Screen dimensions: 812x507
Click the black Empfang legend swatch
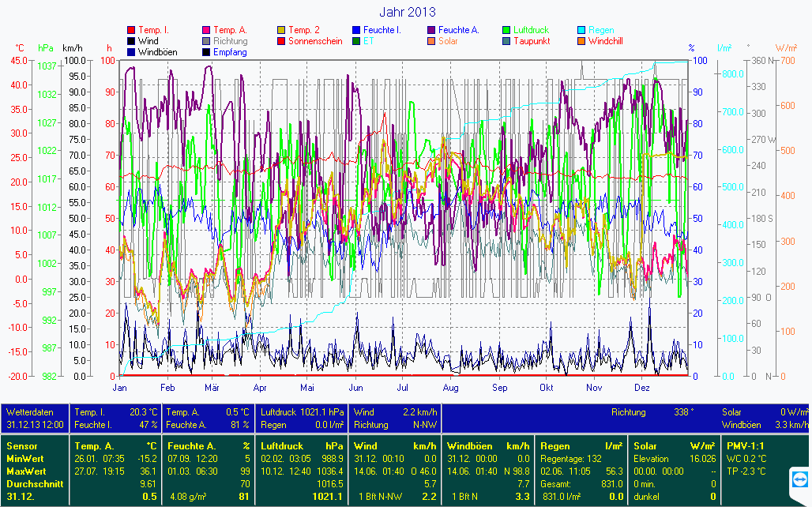[x=206, y=52]
